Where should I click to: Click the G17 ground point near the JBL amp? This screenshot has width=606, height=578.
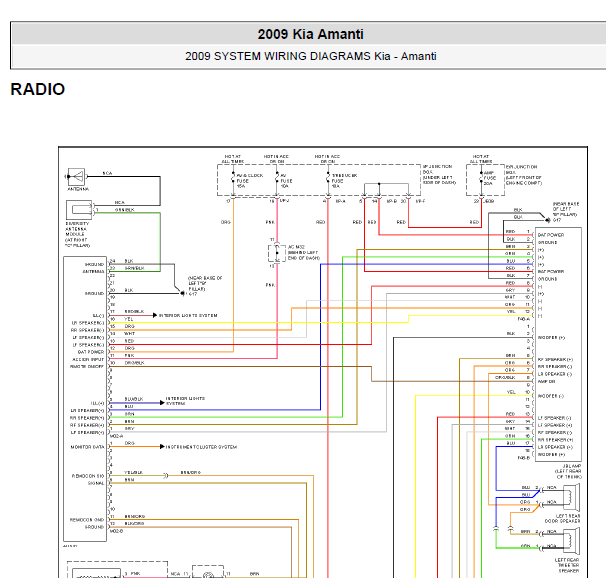pyautogui.click(x=548, y=220)
